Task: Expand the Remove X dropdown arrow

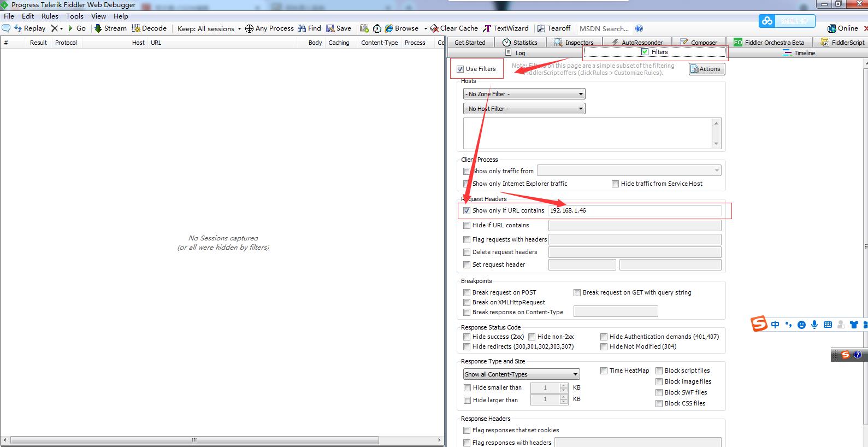Action: [61, 28]
